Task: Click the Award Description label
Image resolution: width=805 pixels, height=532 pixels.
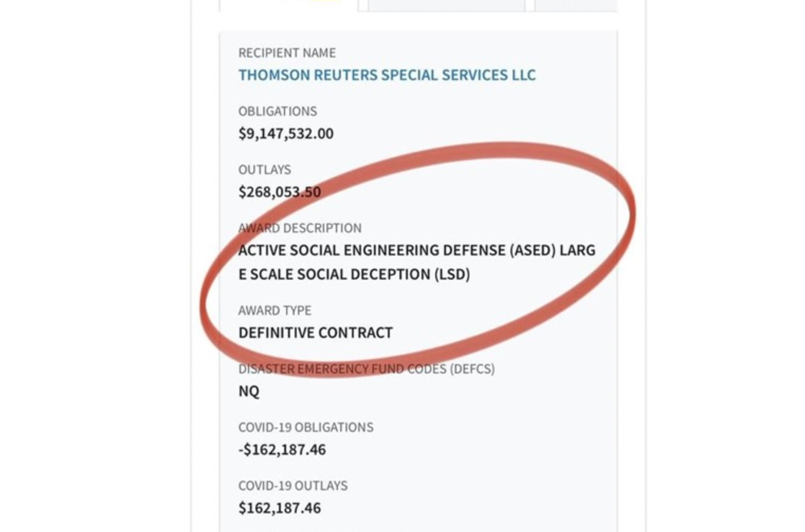Action: 300,228
